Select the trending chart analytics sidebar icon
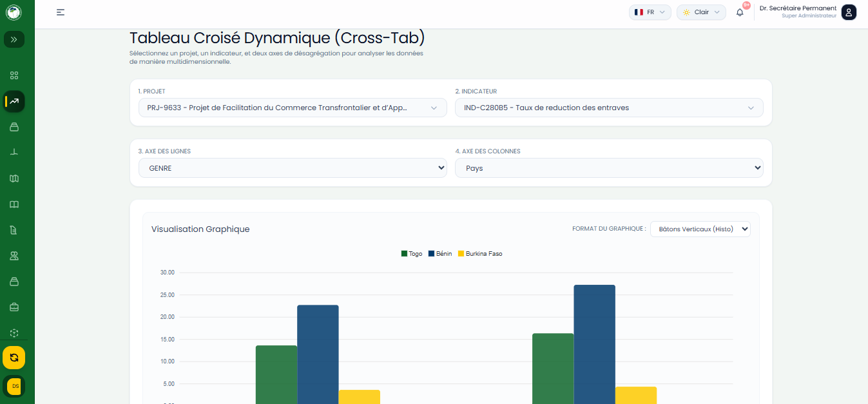This screenshot has height=404, width=868. [x=14, y=101]
